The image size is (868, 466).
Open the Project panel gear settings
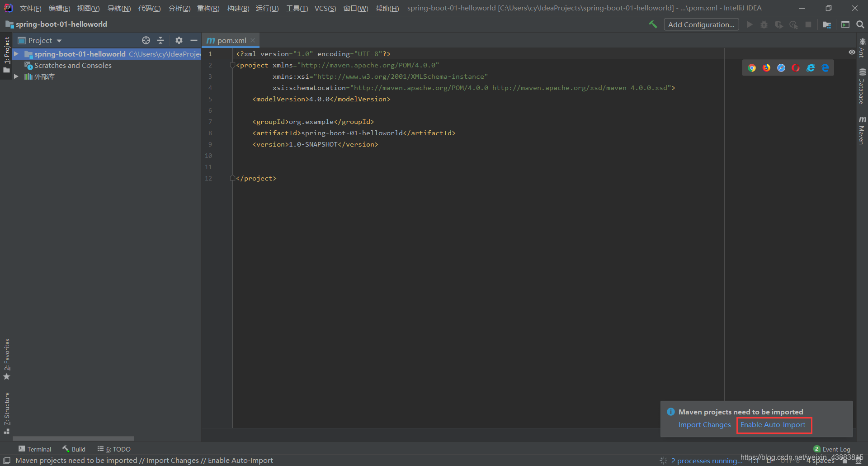click(179, 40)
